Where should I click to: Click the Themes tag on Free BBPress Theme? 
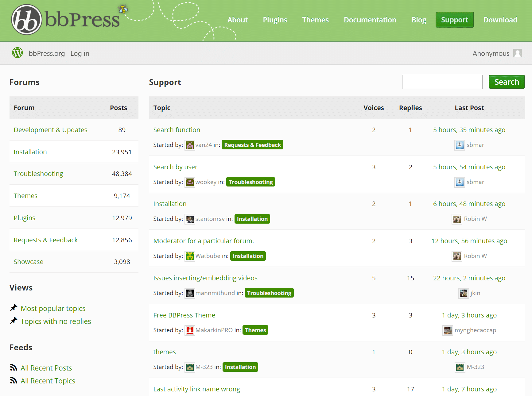click(x=255, y=330)
